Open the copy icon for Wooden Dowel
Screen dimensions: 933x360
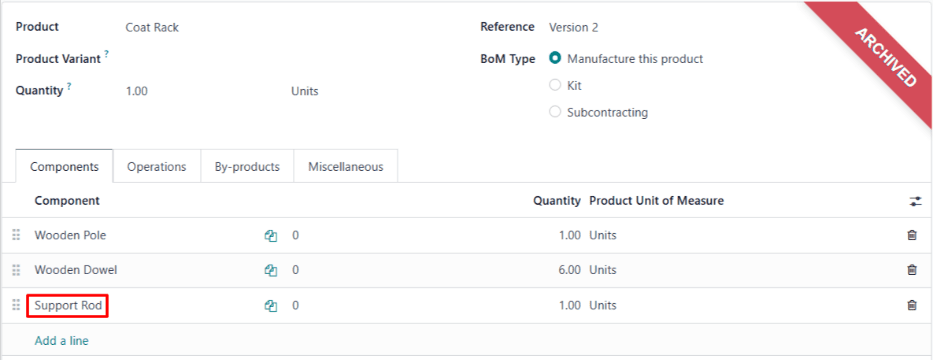(x=271, y=270)
